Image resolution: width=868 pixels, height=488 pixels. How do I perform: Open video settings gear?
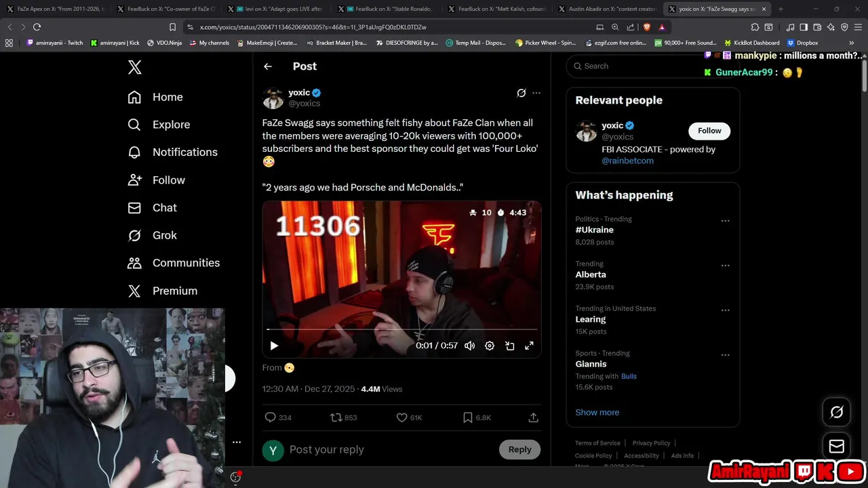490,346
